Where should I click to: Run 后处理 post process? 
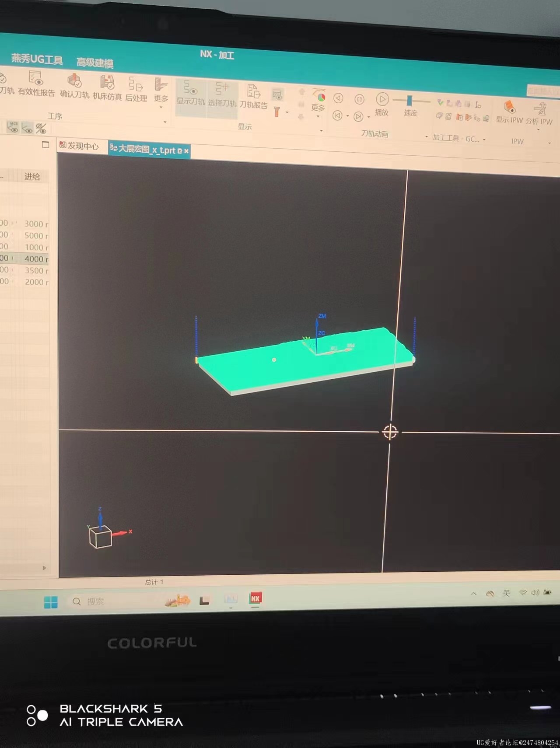(x=136, y=90)
